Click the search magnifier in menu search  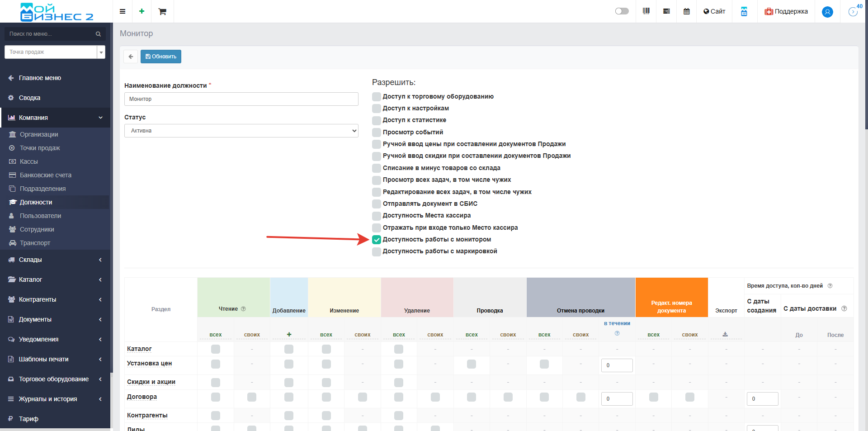pos(98,34)
